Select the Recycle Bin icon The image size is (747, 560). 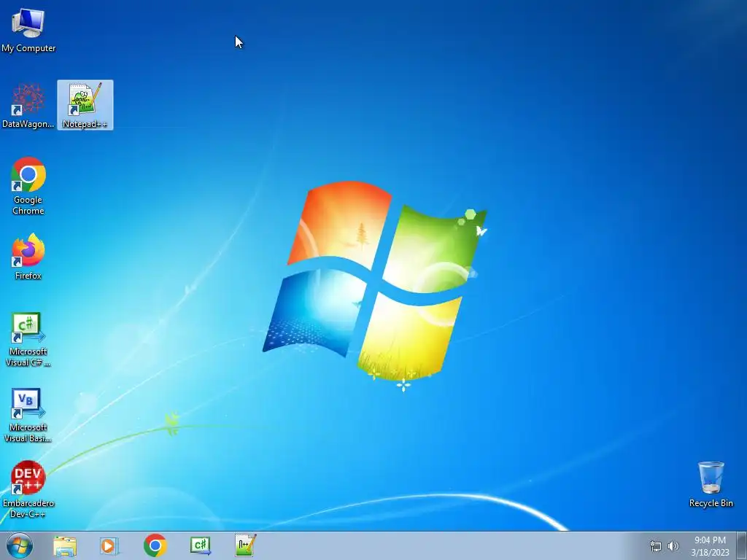(711, 484)
